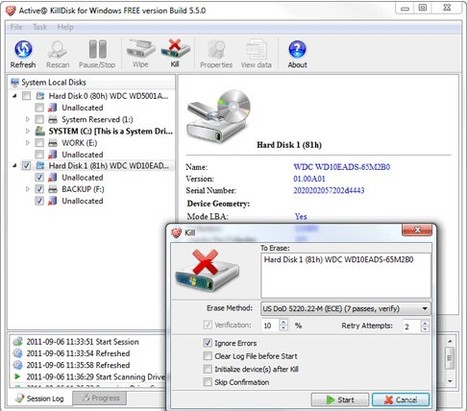Click the WORK (E:) volume icon
467x411 pixels.
[x=52, y=143]
